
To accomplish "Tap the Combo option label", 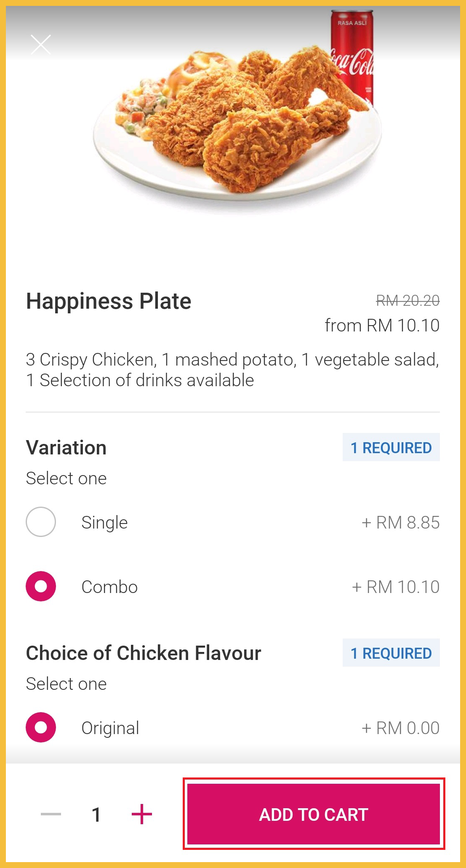I will 109,587.
